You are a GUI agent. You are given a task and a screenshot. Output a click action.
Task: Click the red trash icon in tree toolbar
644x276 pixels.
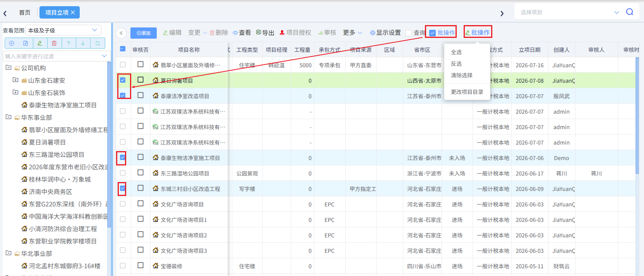tap(54, 43)
